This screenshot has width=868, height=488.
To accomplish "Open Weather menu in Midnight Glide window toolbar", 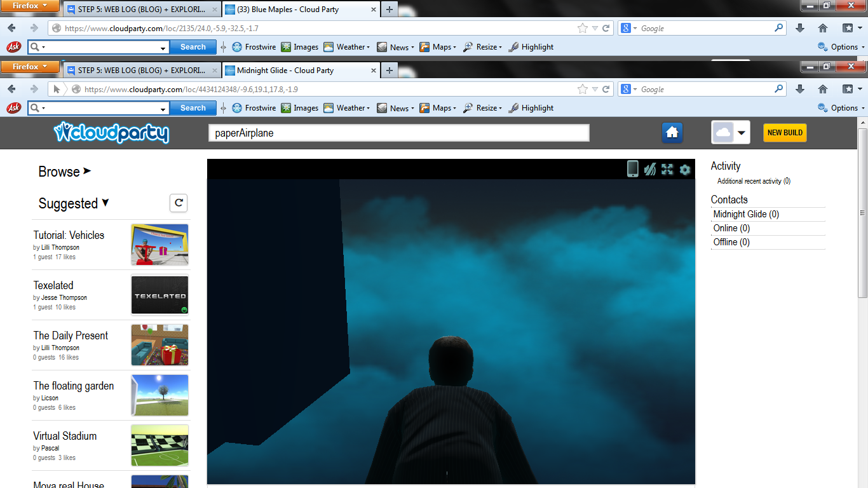I will (347, 108).
